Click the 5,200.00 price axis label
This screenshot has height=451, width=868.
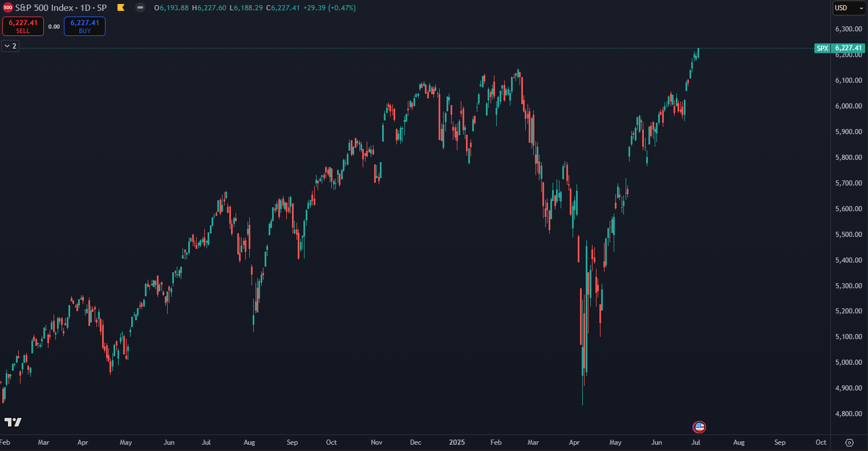(x=848, y=311)
